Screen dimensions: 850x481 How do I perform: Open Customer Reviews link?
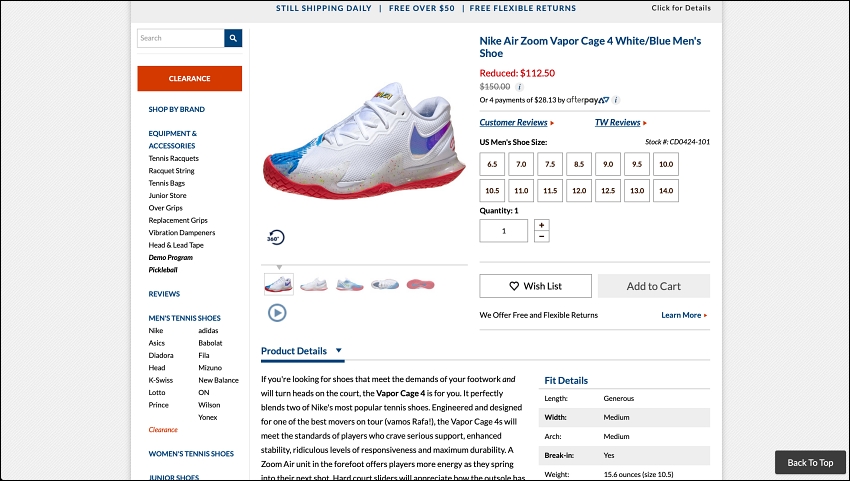click(x=515, y=123)
